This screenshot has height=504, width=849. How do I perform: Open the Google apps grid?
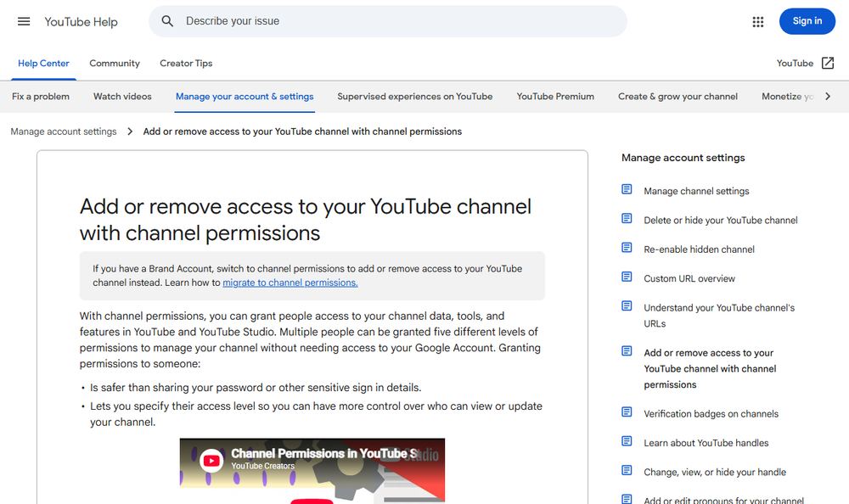pos(758,22)
